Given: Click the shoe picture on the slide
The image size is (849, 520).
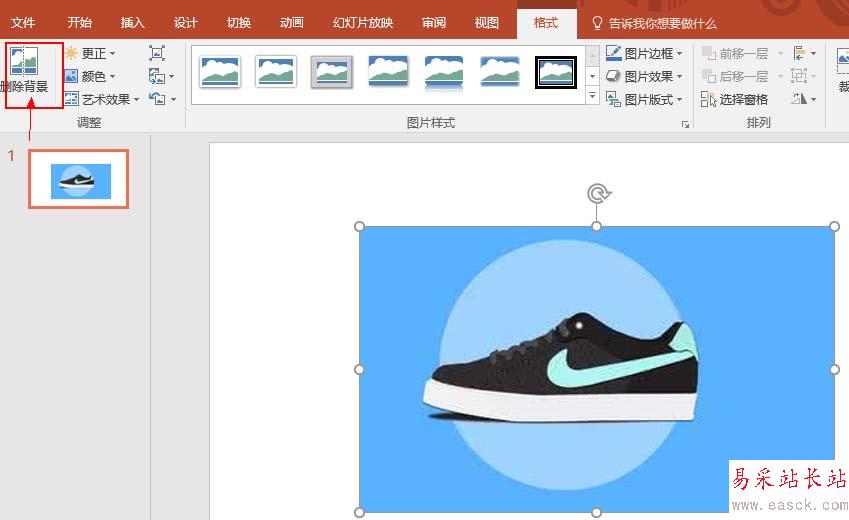Looking at the screenshot, I should click(597, 369).
